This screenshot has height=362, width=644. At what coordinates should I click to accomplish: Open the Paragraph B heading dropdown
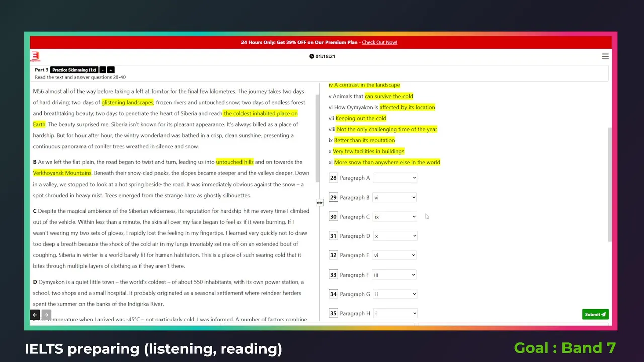[395, 197]
